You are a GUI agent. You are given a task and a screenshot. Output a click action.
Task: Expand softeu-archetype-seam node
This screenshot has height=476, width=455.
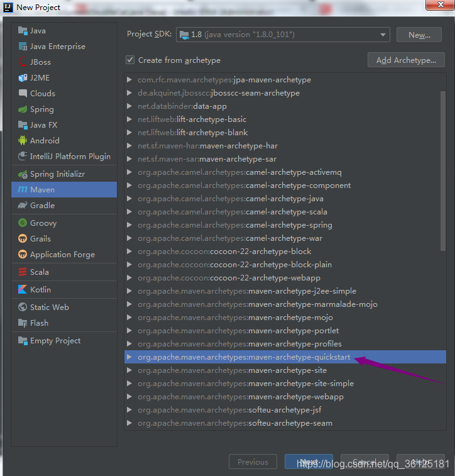point(129,423)
